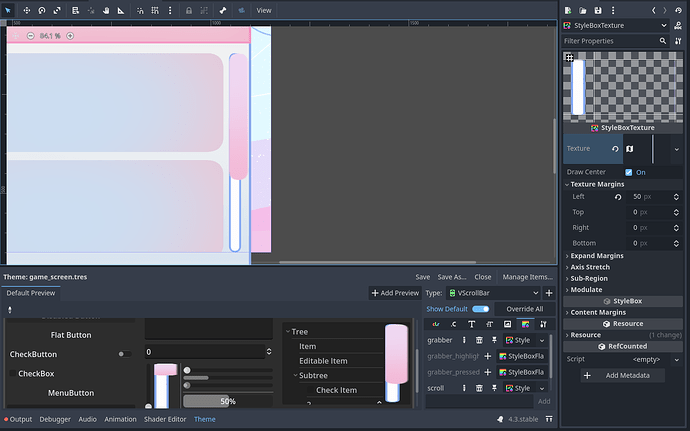Remove the grabber stylebox item
Viewport: 690px width, 431px height.
click(479, 340)
